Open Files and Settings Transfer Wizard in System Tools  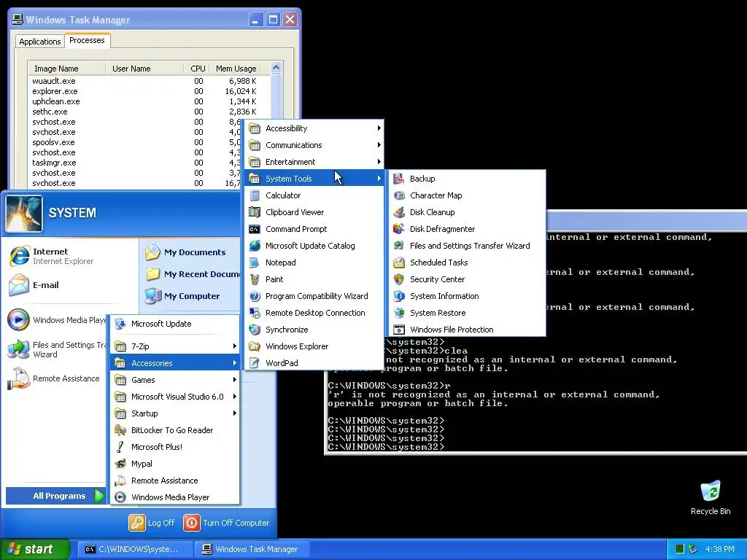click(x=467, y=246)
